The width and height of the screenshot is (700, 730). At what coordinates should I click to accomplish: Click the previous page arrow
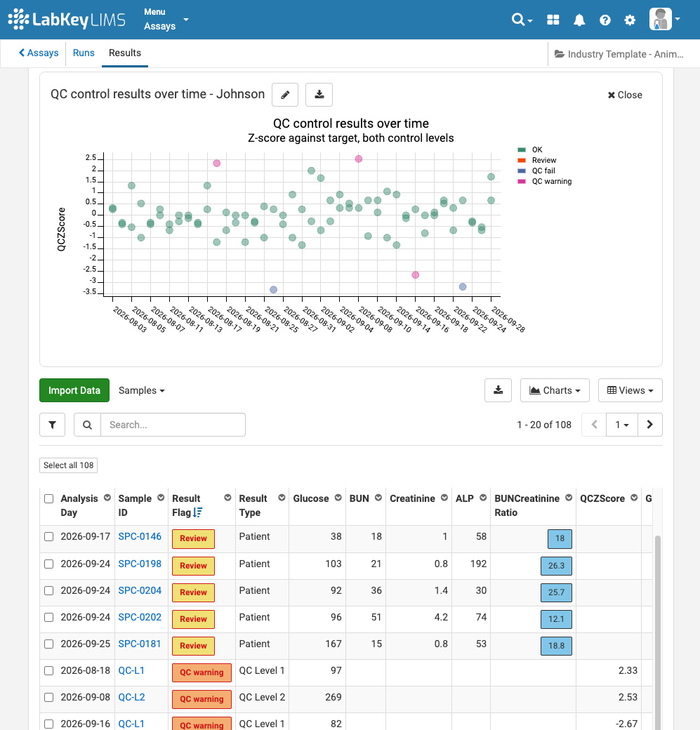point(594,425)
